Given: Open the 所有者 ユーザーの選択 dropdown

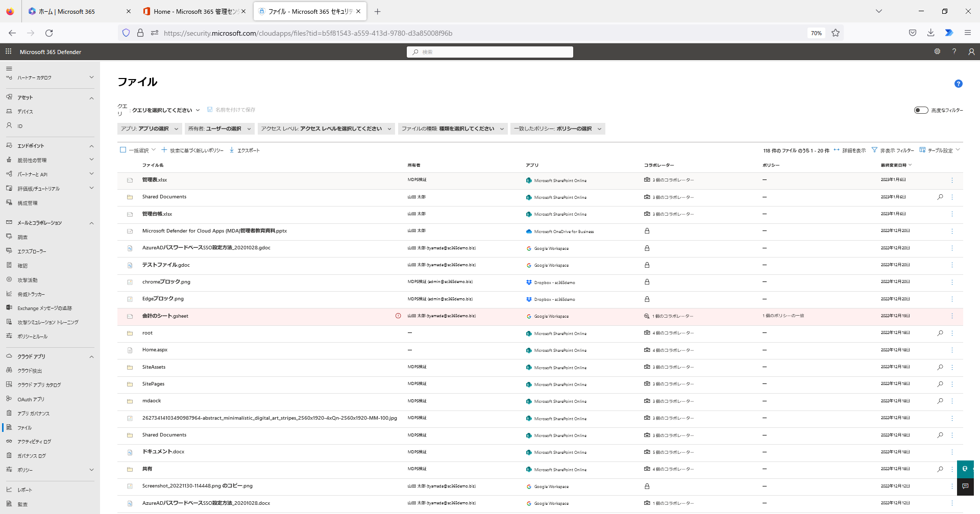Looking at the screenshot, I should point(219,128).
